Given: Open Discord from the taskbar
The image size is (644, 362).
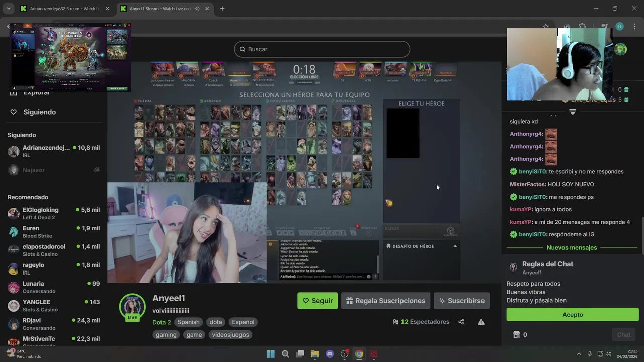Looking at the screenshot, I should pos(330,354).
